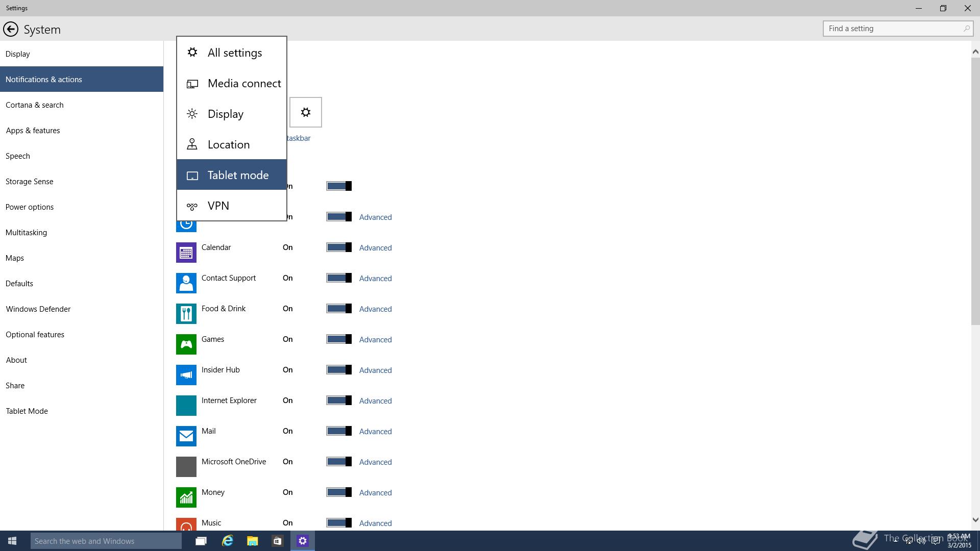Screen dimensions: 980x551
Task: Click the scrollbar up arrow
Action: [975, 52]
